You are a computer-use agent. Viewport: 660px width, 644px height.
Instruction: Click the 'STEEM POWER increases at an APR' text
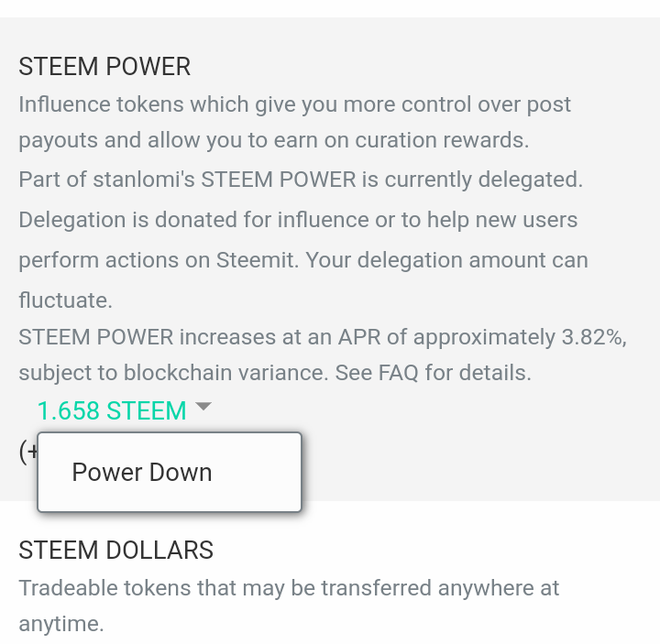(x=199, y=336)
